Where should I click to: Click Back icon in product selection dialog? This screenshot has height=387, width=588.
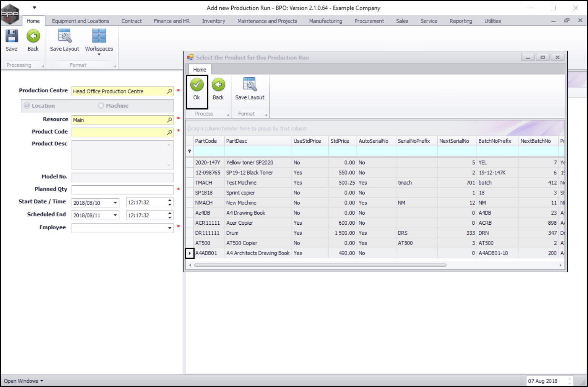click(x=218, y=85)
